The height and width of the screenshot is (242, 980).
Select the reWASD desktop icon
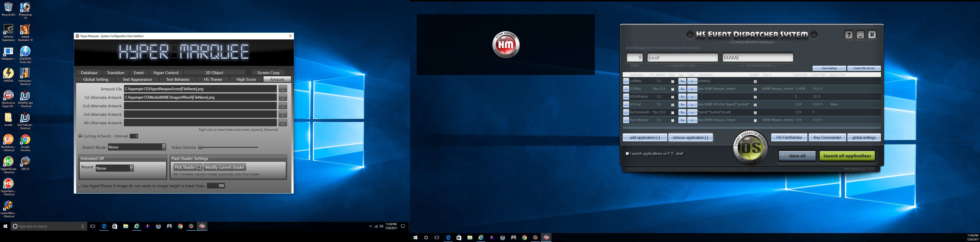(x=8, y=75)
